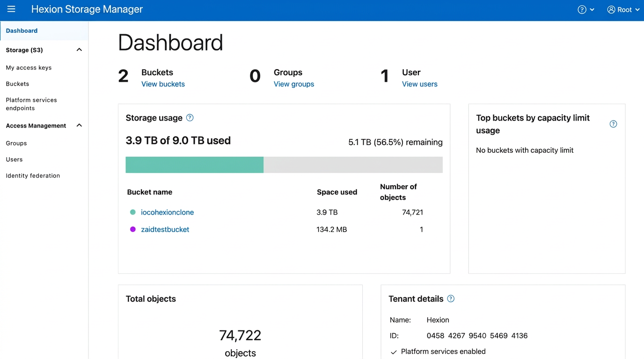Click the purple dot beside zaidtestbucket
The height and width of the screenshot is (359, 644).
(133, 230)
